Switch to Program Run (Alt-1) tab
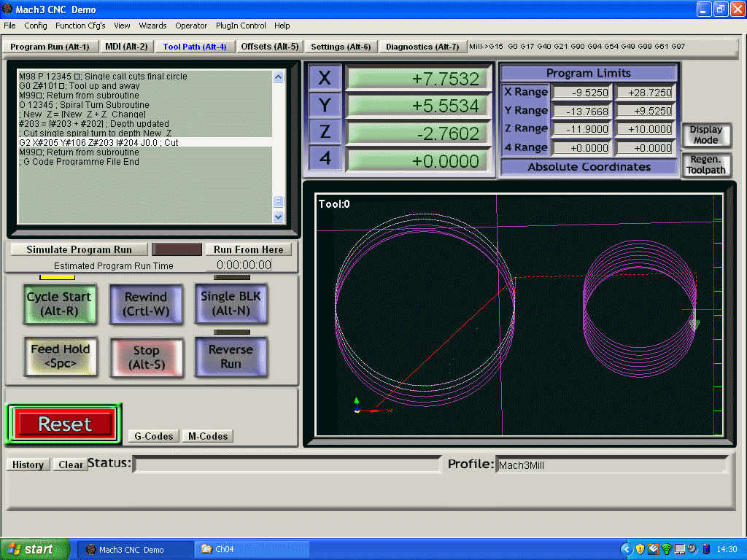 [x=50, y=47]
